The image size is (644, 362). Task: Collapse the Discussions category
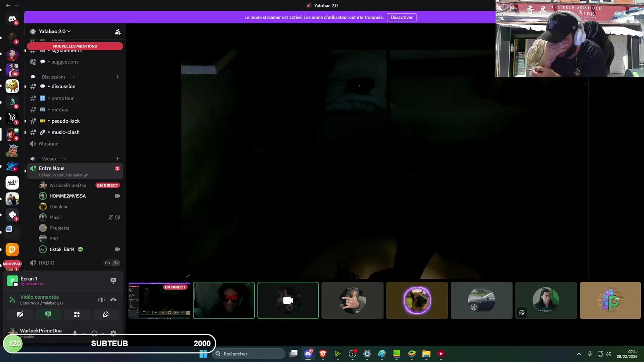[53, 77]
